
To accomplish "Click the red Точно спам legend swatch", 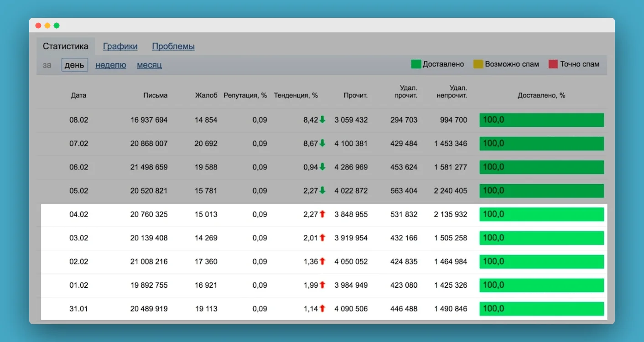I will (x=553, y=64).
